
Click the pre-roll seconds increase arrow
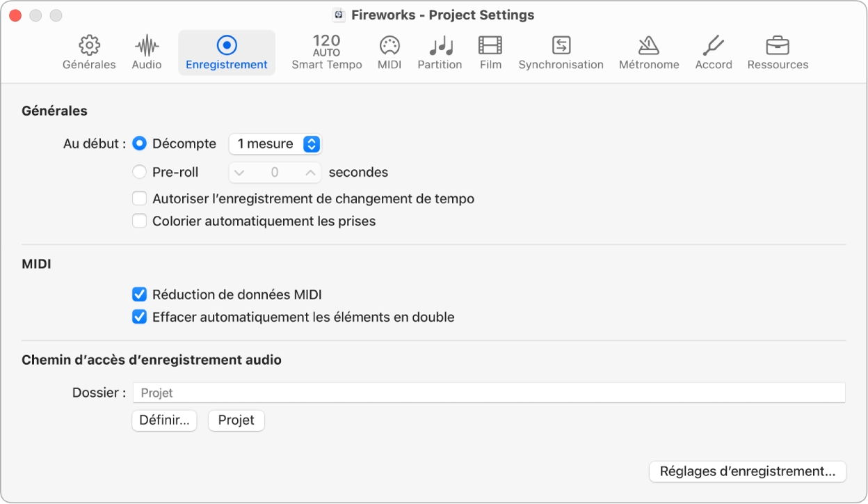click(x=310, y=172)
